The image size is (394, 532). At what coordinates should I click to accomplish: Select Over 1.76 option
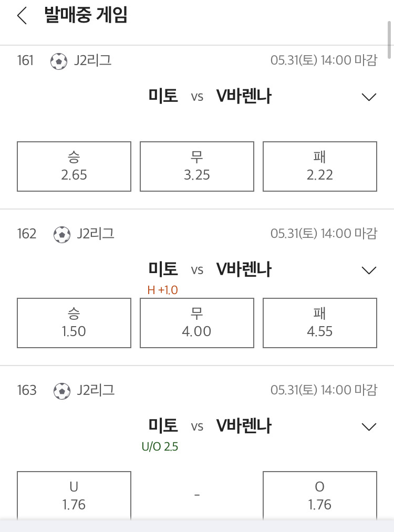click(320, 496)
